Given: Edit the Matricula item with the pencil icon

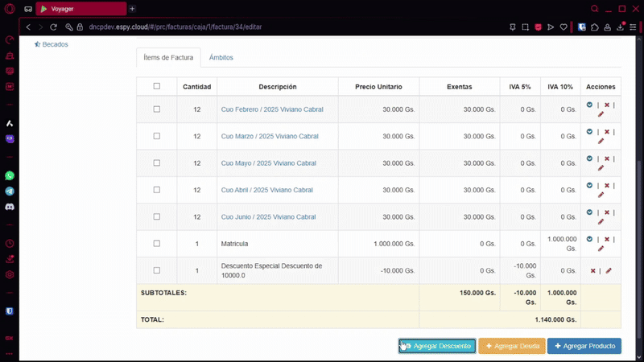Looking at the screenshot, I should point(601,249).
